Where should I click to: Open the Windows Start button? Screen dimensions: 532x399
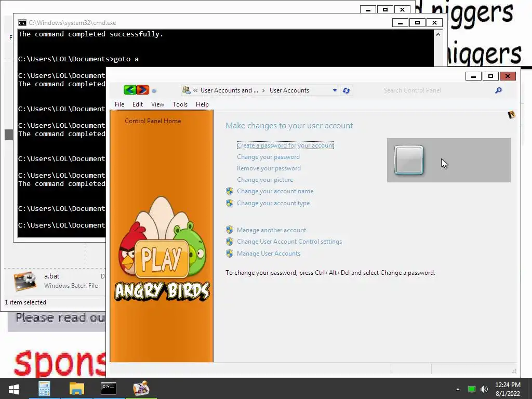coord(14,389)
